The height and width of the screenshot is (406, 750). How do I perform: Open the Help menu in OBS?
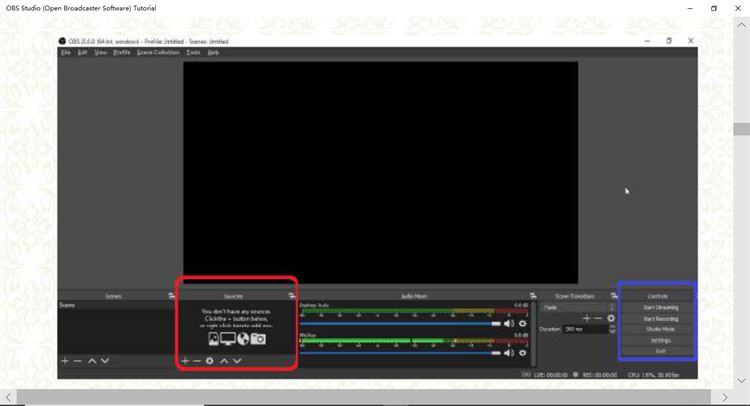point(213,52)
